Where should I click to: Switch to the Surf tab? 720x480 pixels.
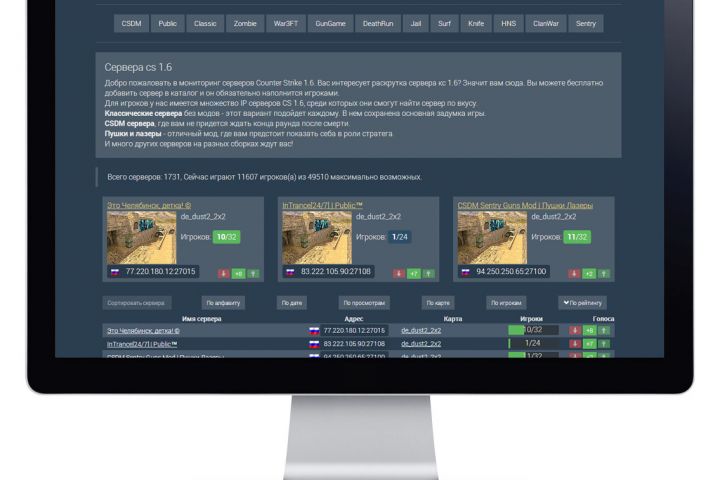[444, 23]
